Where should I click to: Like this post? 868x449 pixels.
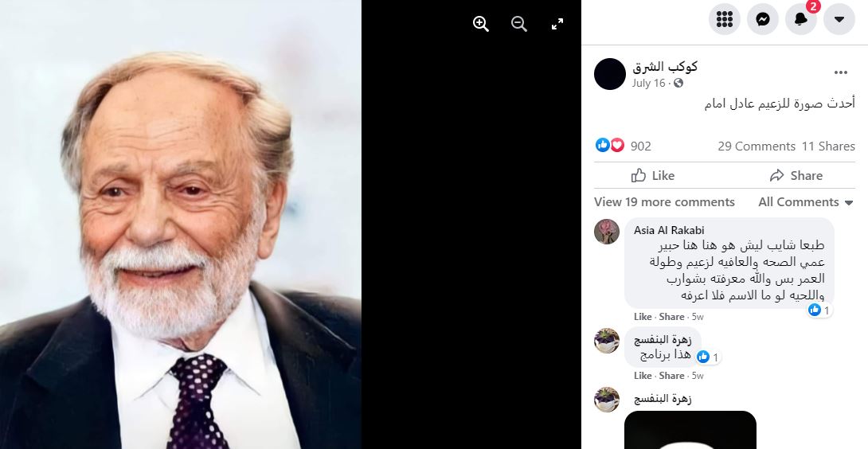[652, 175]
